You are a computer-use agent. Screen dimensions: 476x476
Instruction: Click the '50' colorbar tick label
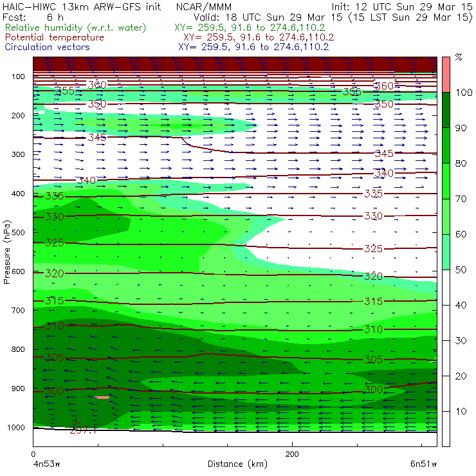(x=461, y=270)
